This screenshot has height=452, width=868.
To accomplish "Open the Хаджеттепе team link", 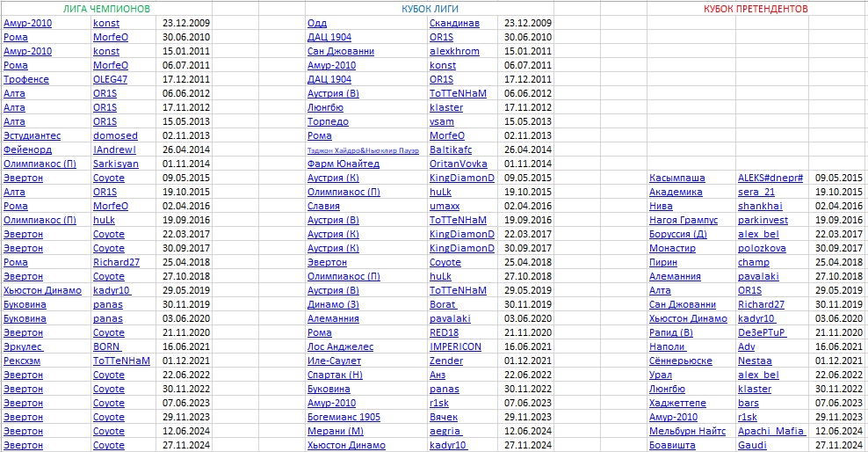I will pos(677,404).
